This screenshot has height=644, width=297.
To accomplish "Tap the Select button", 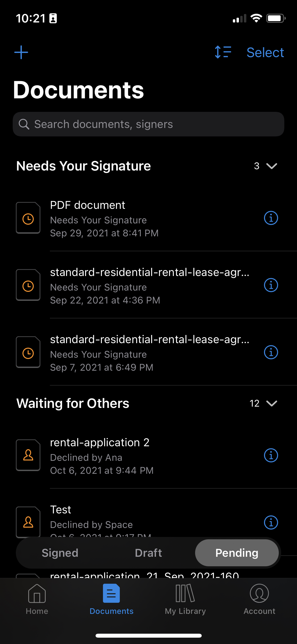I will pyautogui.click(x=265, y=52).
